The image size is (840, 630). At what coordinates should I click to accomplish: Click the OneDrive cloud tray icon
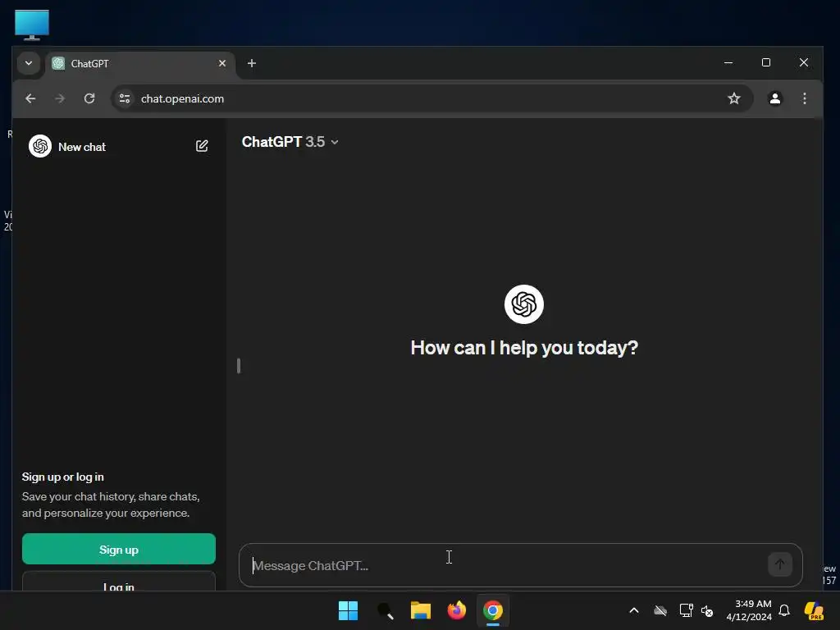[660, 610]
